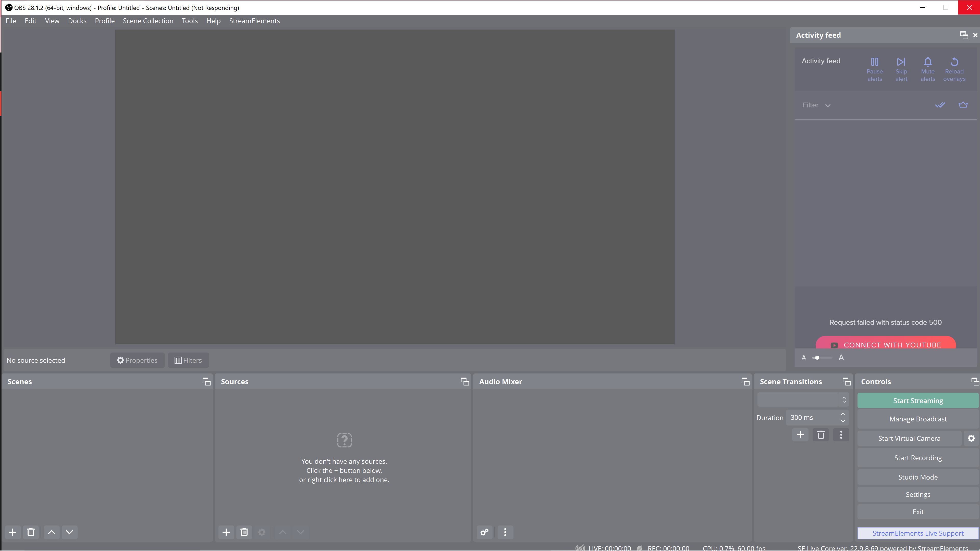
Task: Increase the transition Duration with up arrow
Action: click(843, 414)
